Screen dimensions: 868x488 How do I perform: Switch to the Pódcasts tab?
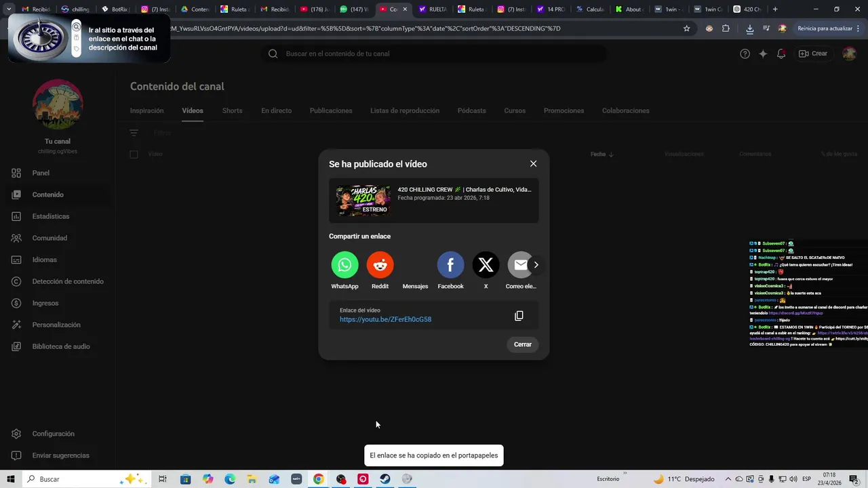[471, 110]
